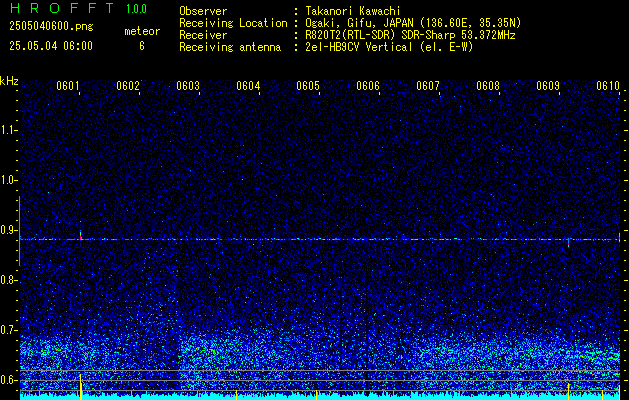The image size is (629, 400).
Task: Click the kHz axis unit label
Action: pos(9,81)
